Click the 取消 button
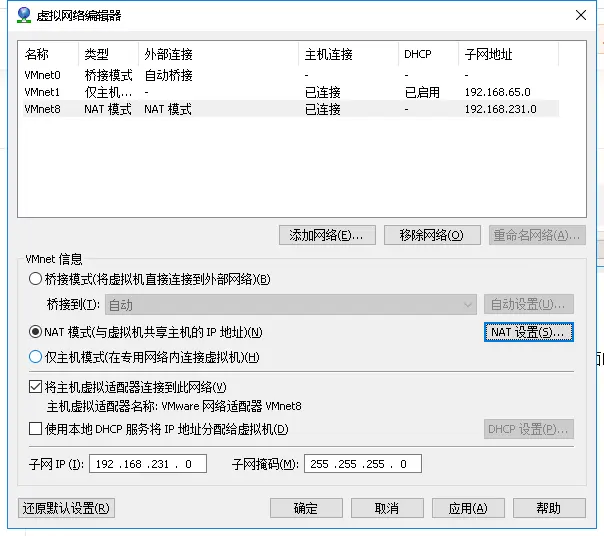Image resolution: width=604 pixels, height=536 pixels. pyautogui.click(x=387, y=508)
